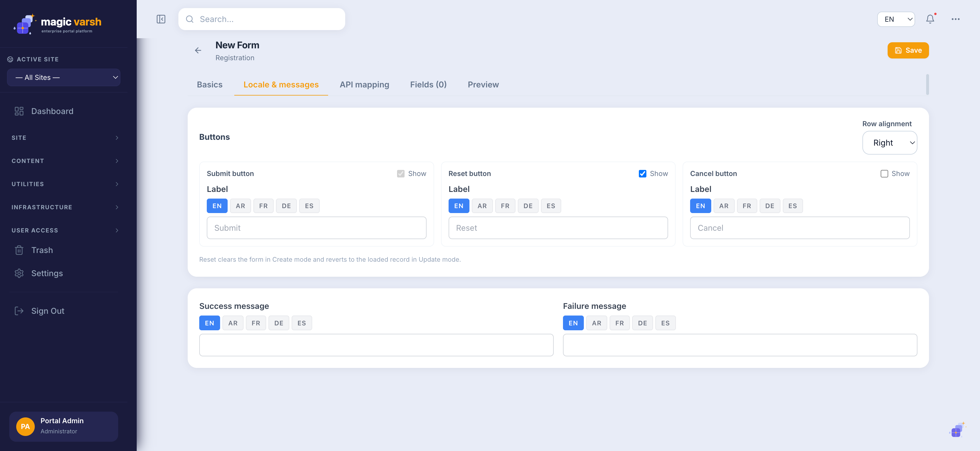Go back using the arrow icon

(198, 50)
